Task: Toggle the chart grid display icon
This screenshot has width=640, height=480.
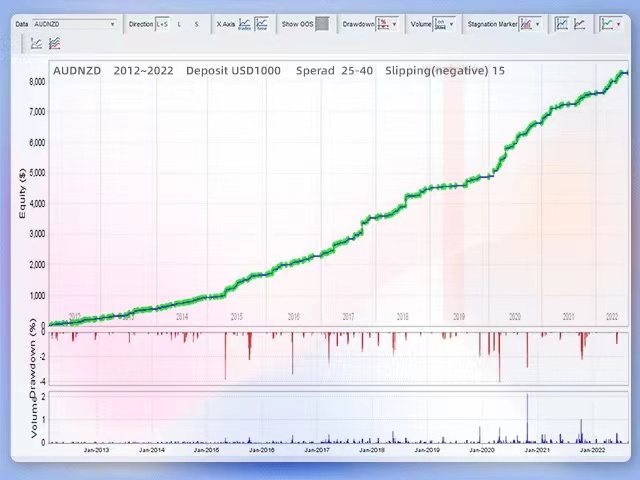Action: click(x=562, y=24)
